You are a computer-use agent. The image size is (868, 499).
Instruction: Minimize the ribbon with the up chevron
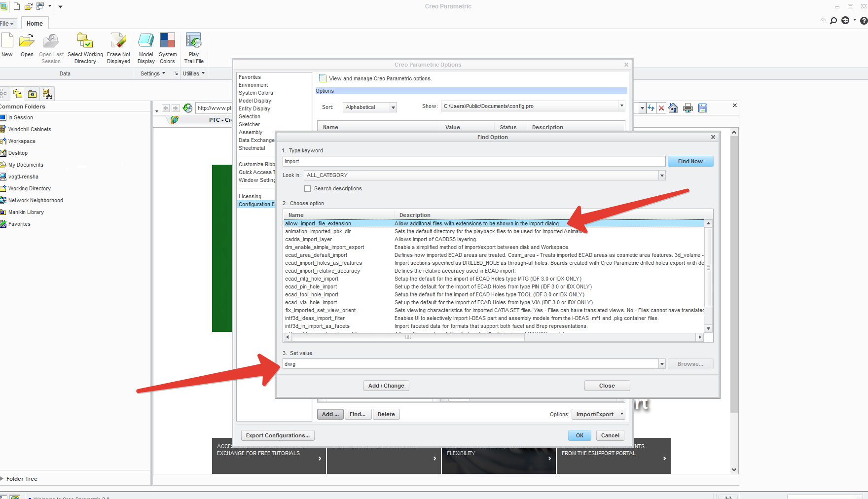point(823,20)
